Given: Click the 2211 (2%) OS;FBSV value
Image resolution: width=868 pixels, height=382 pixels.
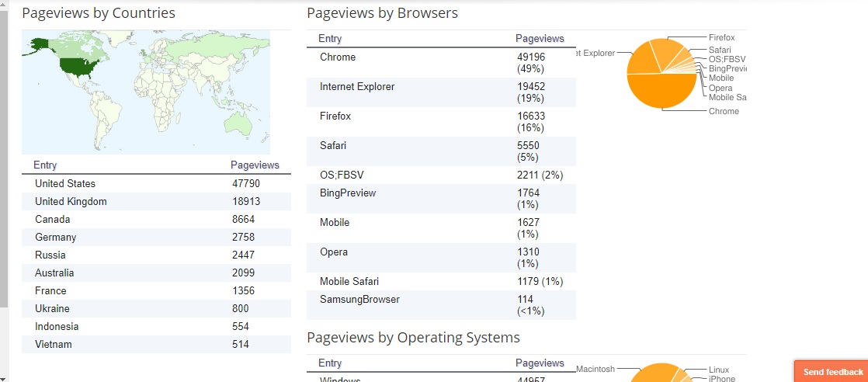Looking at the screenshot, I should tap(540, 175).
